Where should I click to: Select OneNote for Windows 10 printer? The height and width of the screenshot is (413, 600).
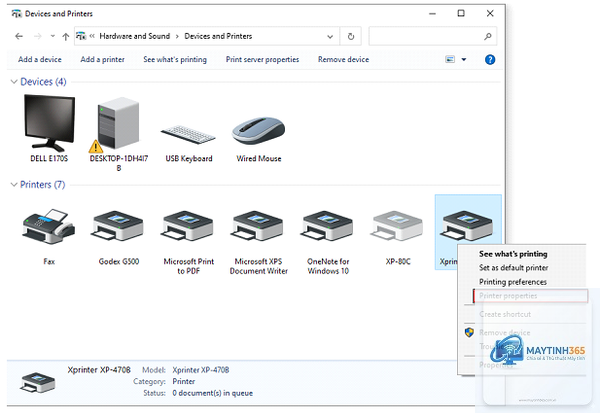coord(328,227)
